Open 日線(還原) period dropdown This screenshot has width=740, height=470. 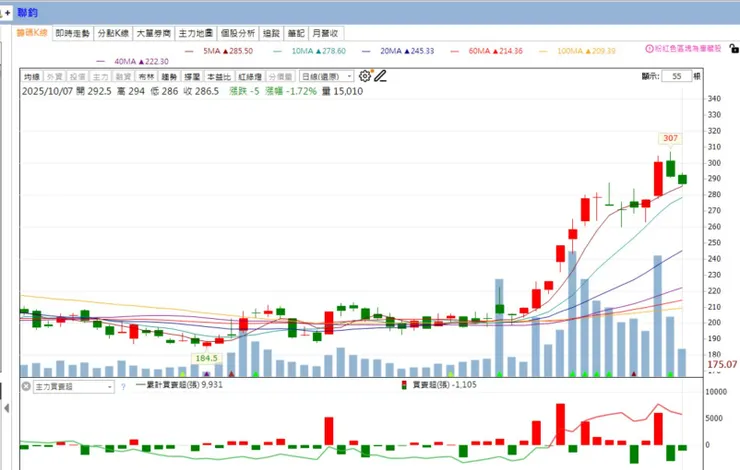point(327,76)
